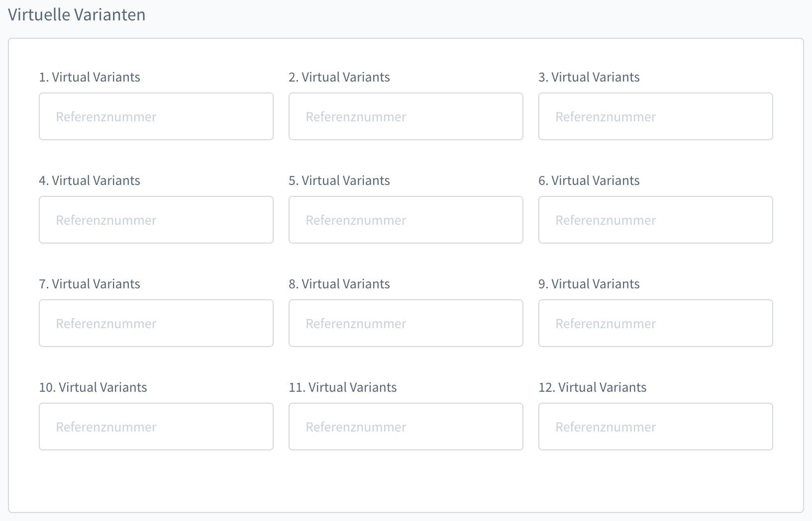The height and width of the screenshot is (521, 812).
Task: Click the '3. Virtual Variants' label
Action: tap(589, 77)
